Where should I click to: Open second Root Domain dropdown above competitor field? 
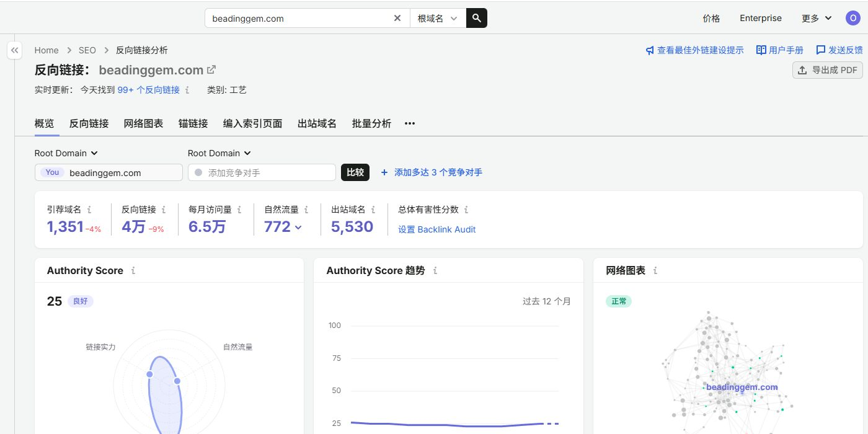point(219,153)
